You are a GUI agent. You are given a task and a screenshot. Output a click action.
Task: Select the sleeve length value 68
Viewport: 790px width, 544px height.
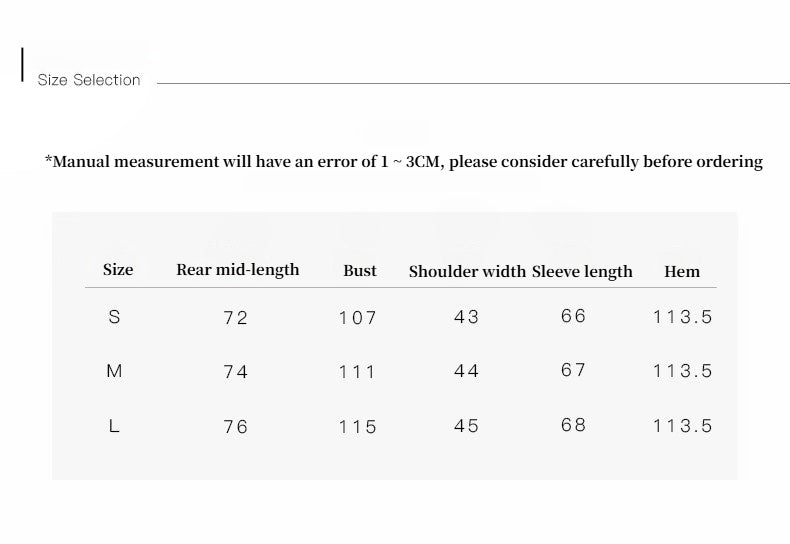point(574,425)
